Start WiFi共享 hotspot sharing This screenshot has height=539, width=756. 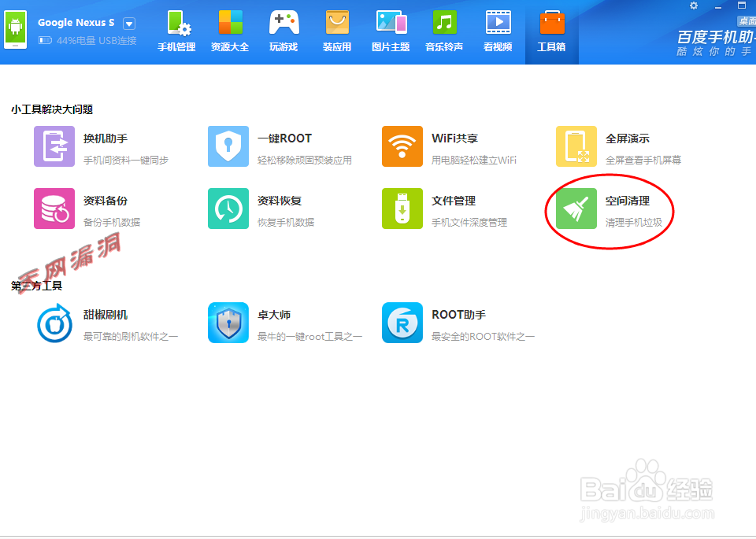pos(402,146)
